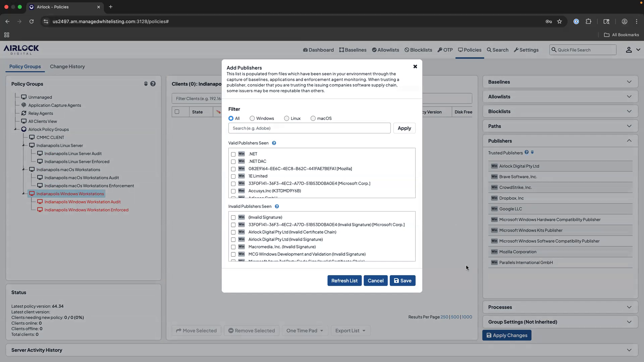Open the Dashboard navigation item
The width and height of the screenshot is (644, 362).
click(318, 50)
